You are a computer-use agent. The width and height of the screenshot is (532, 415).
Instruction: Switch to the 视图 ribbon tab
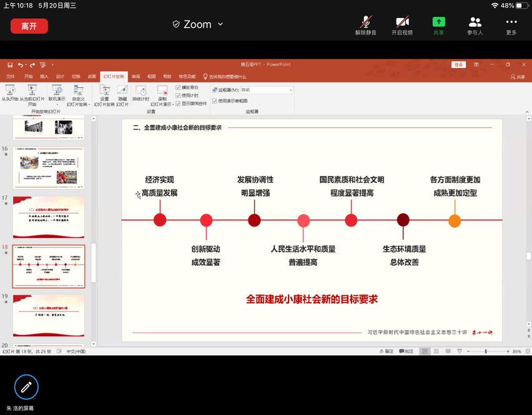coord(152,77)
